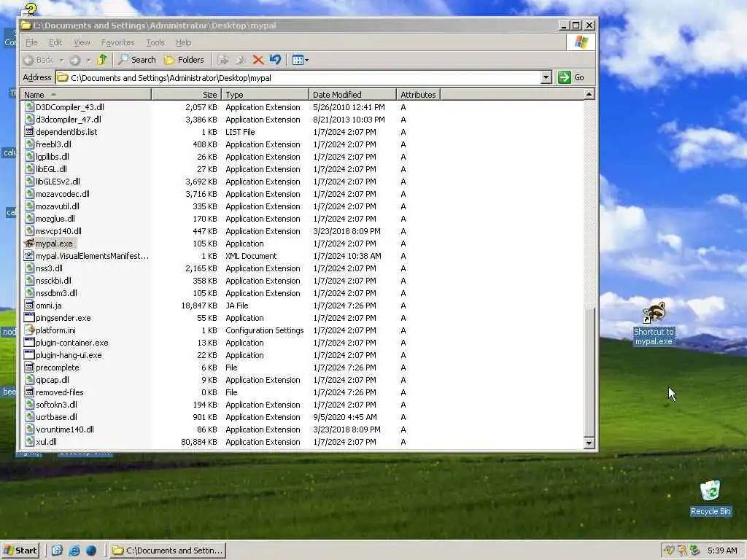747x560 pixels.
Task: Click the Copy To toolbar icon
Action: coord(241,60)
